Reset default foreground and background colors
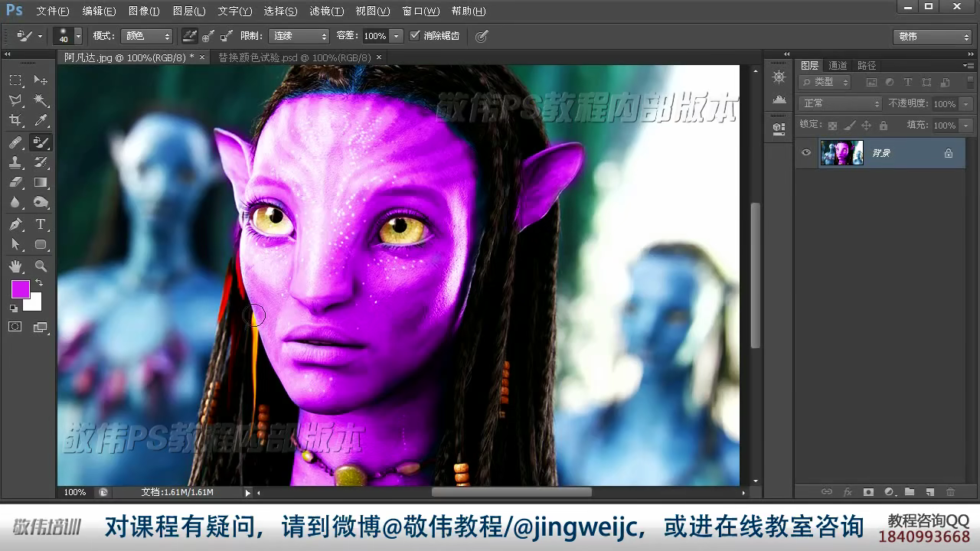This screenshot has width=980, height=551. 14,308
